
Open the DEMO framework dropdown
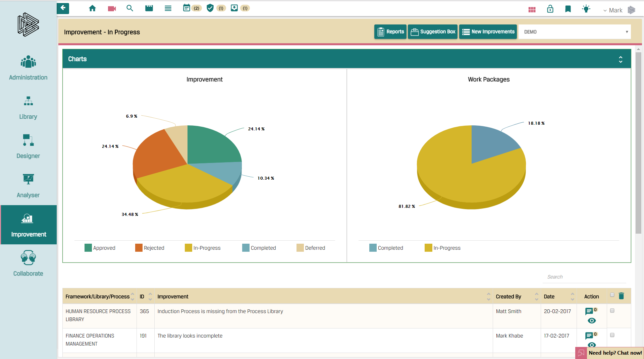pos(574,32)
